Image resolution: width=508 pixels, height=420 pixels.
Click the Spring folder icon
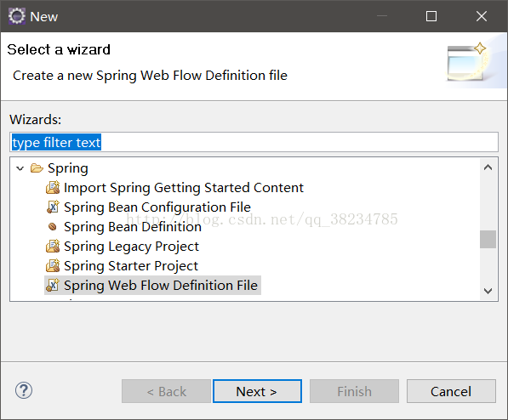coord(37,168)
